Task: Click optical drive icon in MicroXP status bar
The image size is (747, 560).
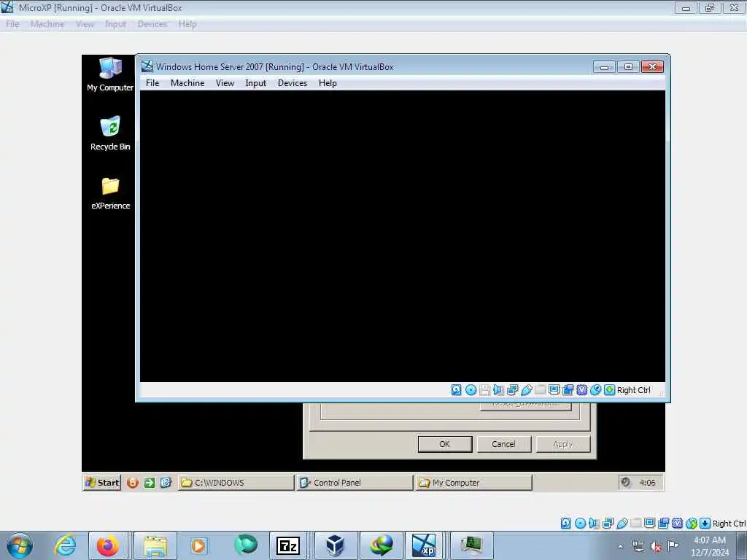Action: [x=580, y=524]
